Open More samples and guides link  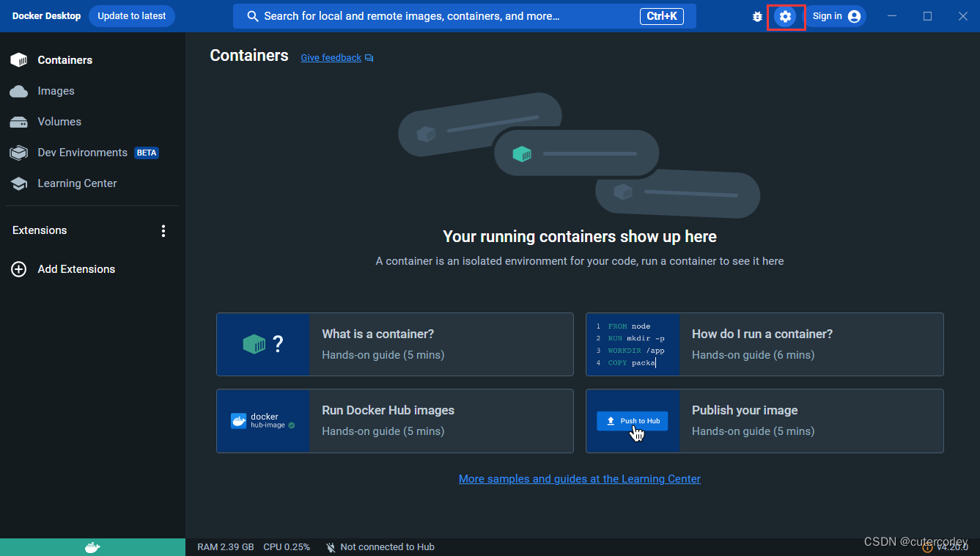tap(580, 479)
